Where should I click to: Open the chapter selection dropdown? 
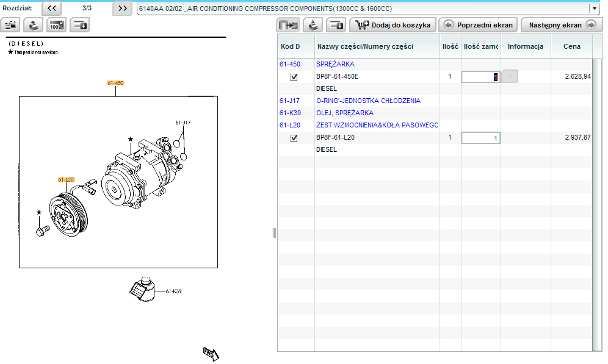point(594,9)
